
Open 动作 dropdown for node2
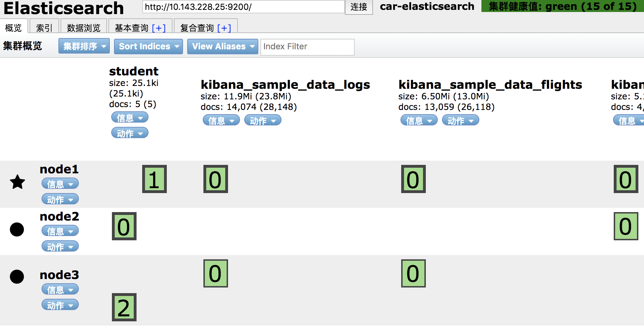pyautogui.click(x=60, y=246)
